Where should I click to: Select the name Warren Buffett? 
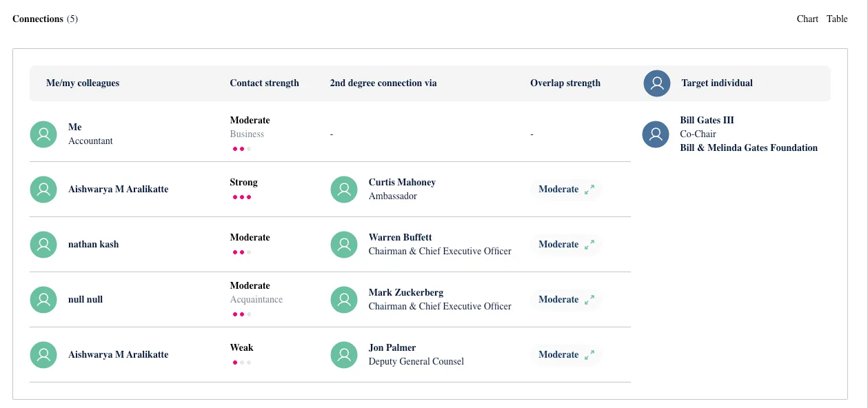tap(401, 238)
